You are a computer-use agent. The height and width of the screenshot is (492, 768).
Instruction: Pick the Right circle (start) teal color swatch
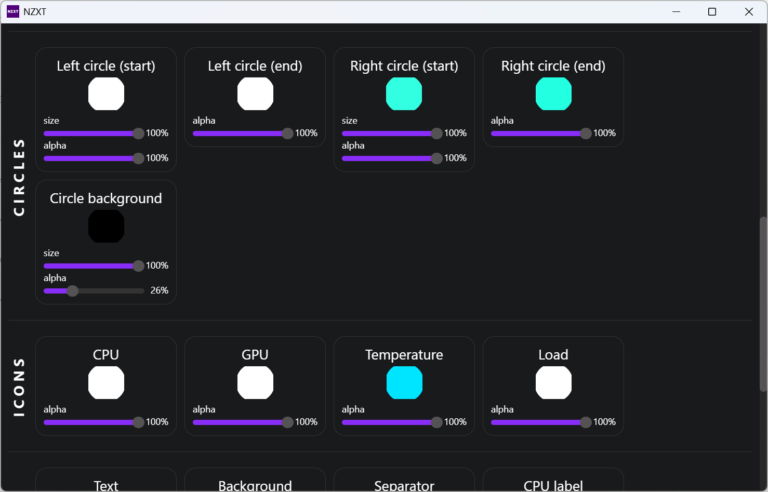404,94
